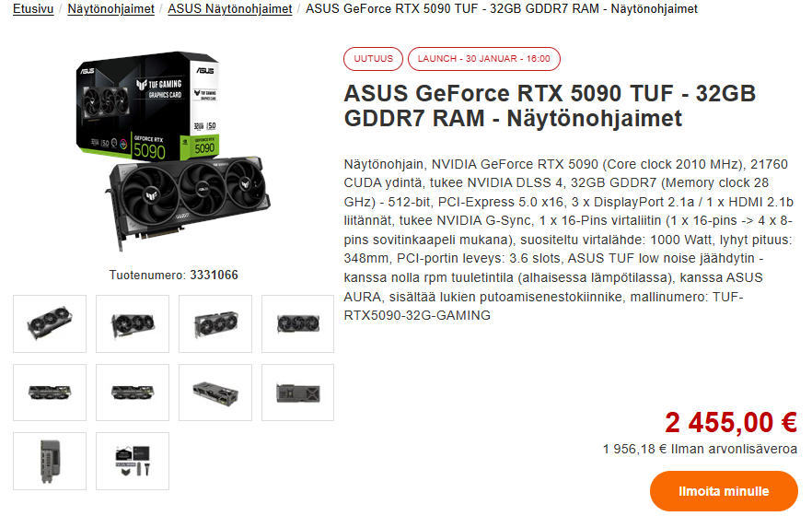Viewport: 812px width, 516px height.
Task: Click the LAUNCH - 30 JANUAR badge
Action: [x=483, y=59]
